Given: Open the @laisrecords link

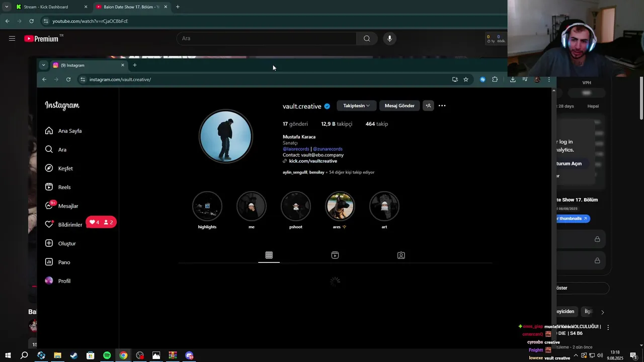Looking at the screenshot, I should (x=296, y=149).
